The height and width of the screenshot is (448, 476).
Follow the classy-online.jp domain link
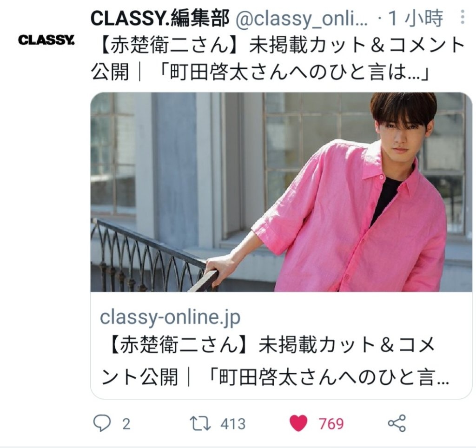170,317
